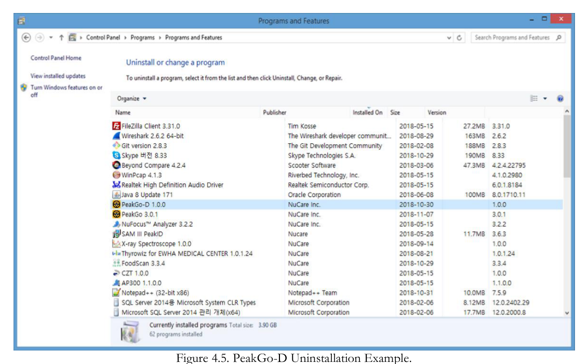The image size is (588, 364).
Task: Click the Java 8 Update 171 icon
Action: 116,195
